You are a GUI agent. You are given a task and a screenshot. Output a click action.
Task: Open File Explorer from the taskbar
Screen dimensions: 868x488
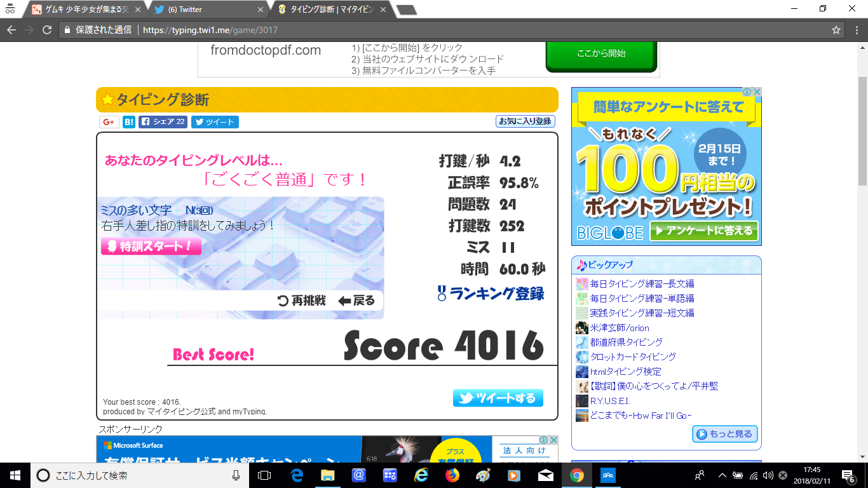pos(327,475)
